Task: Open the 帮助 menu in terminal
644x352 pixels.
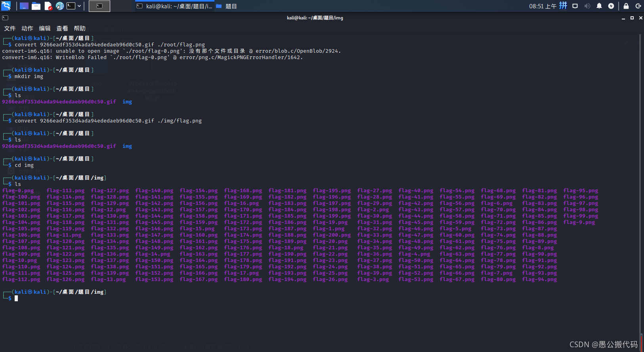Action: (80, 29)
